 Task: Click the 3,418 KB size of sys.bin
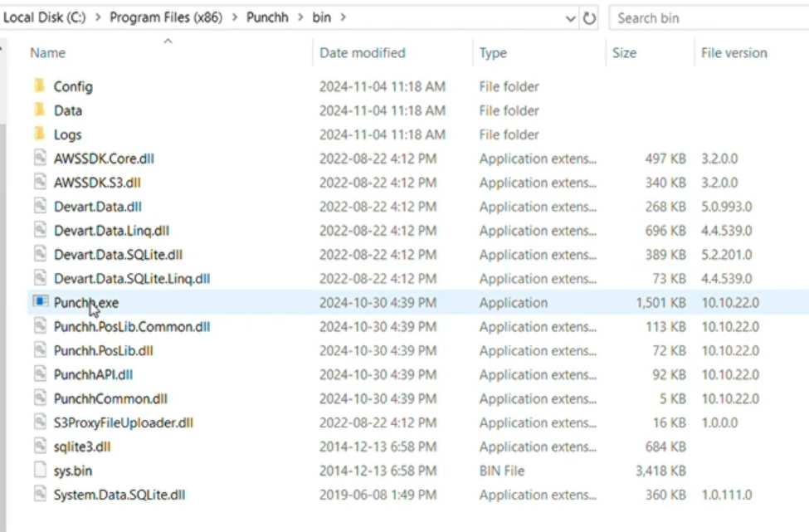tap(660, 471)
